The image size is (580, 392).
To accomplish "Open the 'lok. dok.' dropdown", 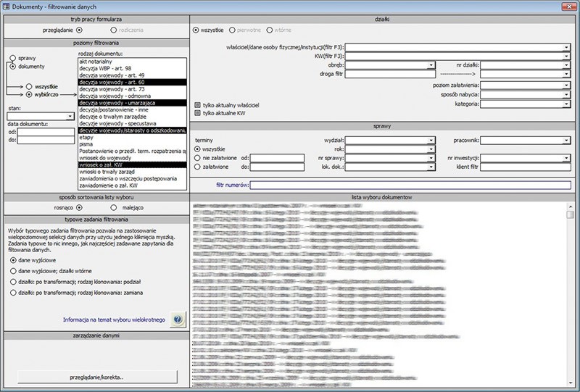I will pos(431,167).
